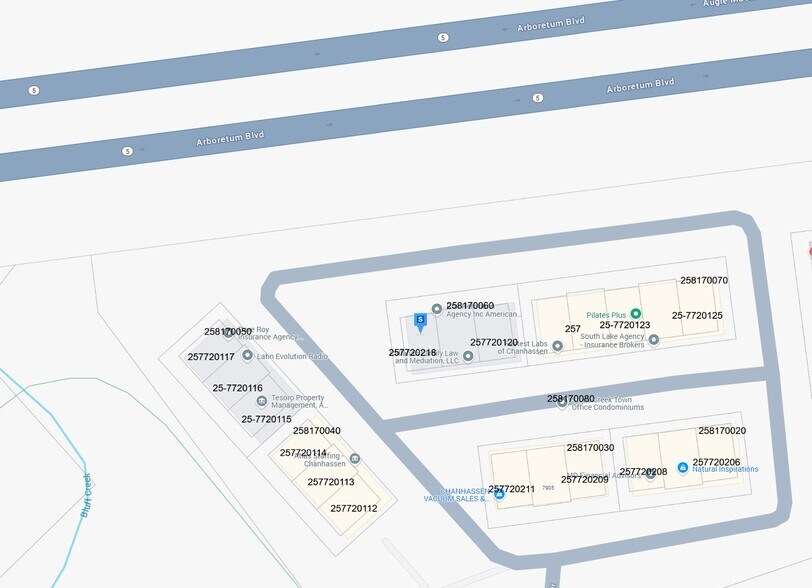Open the Agency Inc American marker

(436, 308)
